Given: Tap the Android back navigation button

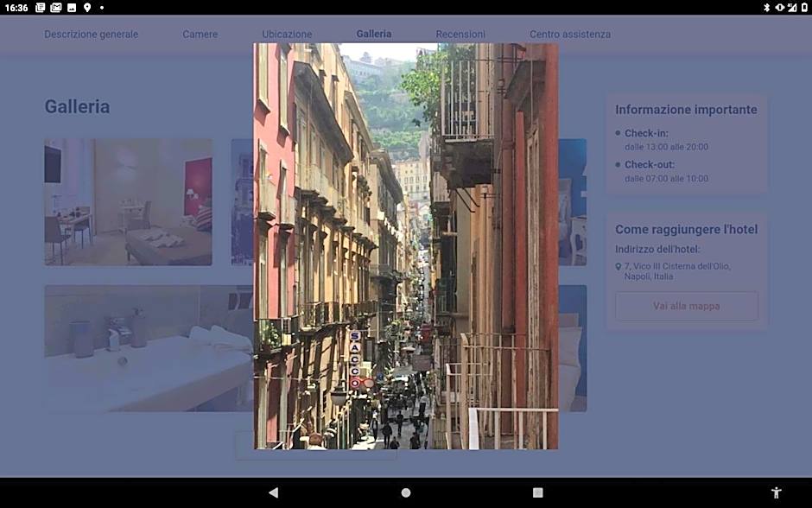Looking at the screenshot, I should pos(273,492).
